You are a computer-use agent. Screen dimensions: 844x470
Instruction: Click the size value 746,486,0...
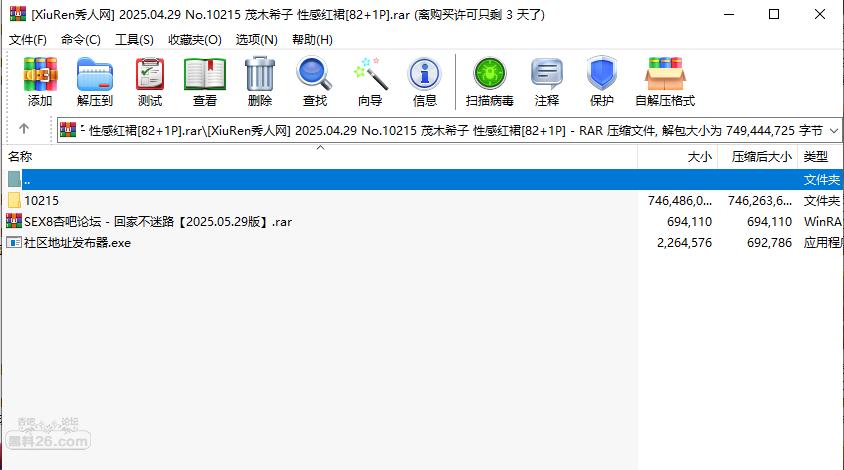(680, 201)
